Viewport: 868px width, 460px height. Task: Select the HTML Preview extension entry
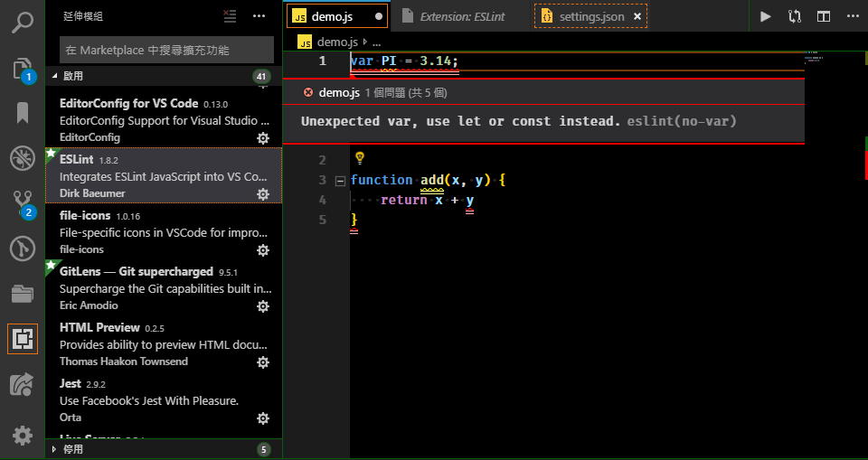164,343
